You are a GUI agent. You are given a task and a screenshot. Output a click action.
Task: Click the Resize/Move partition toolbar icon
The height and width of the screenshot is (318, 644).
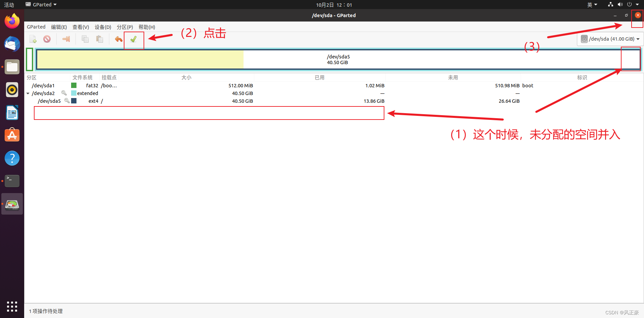tap(66, 39)
